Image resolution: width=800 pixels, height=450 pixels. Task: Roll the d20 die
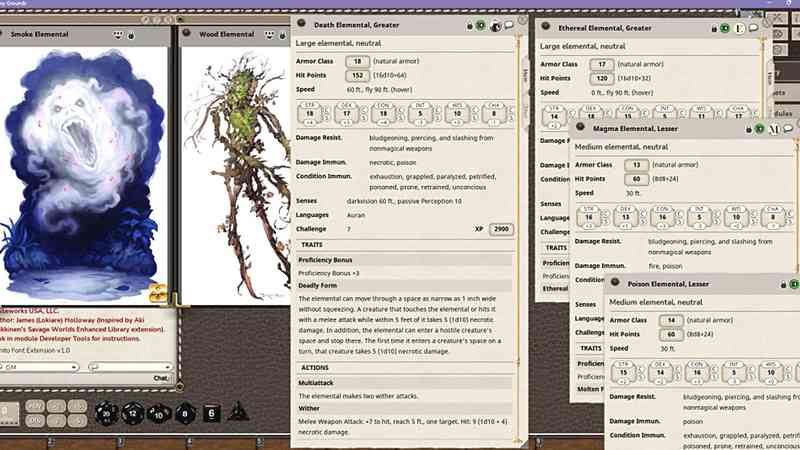pos(106,413)
